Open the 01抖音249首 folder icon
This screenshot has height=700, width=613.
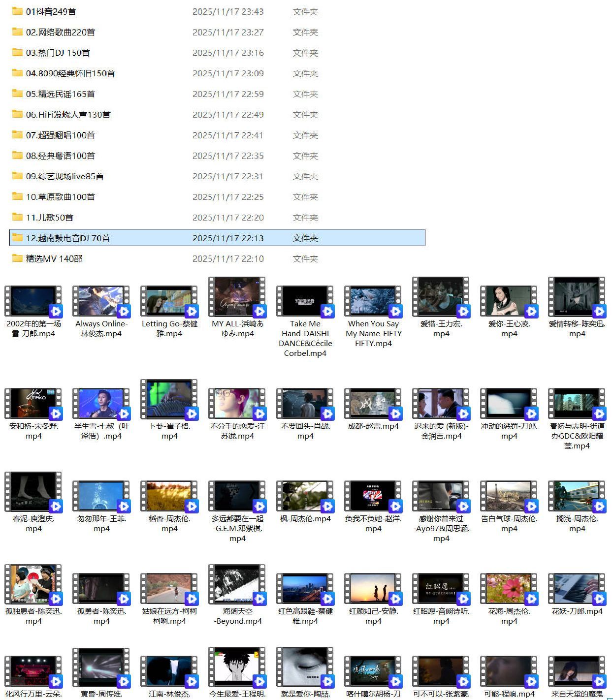[x=17, y=11]
